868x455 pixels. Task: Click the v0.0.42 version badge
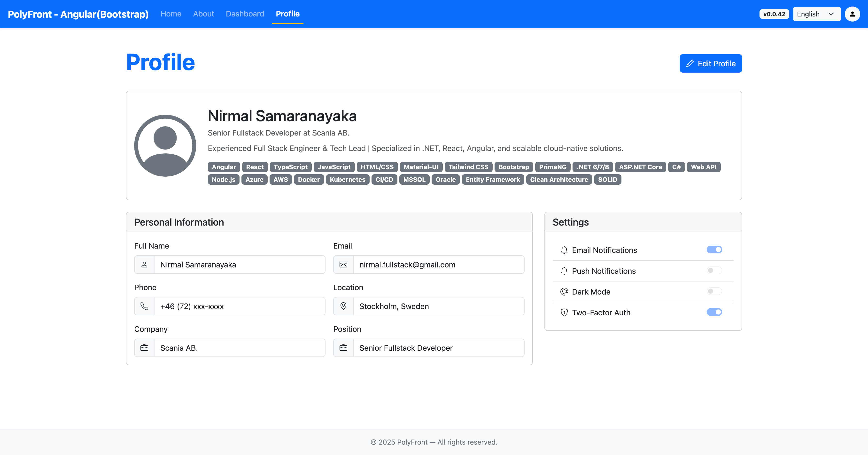pos(774,14)
